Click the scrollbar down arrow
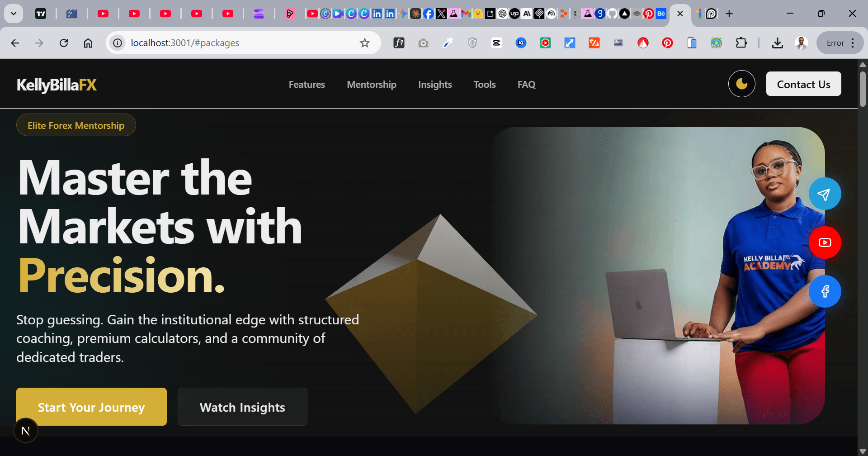Screen dimensions: 868x456 pyautogui.click(x=863, y=451)
